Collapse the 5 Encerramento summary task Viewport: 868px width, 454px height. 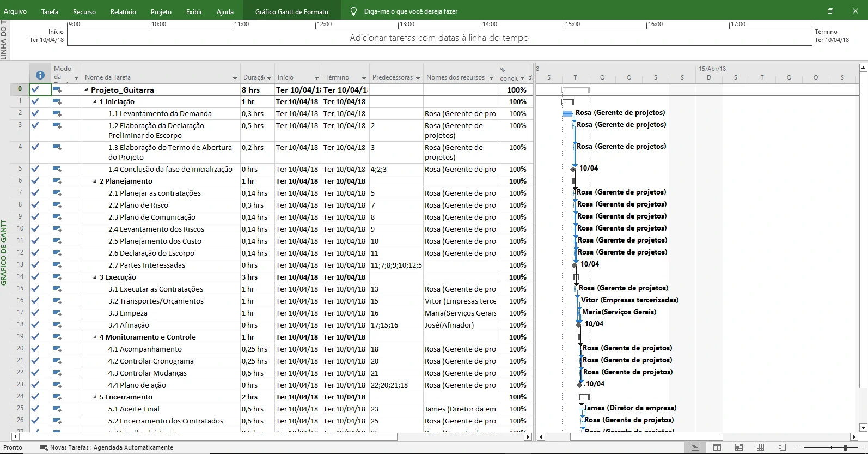[95, 397]
